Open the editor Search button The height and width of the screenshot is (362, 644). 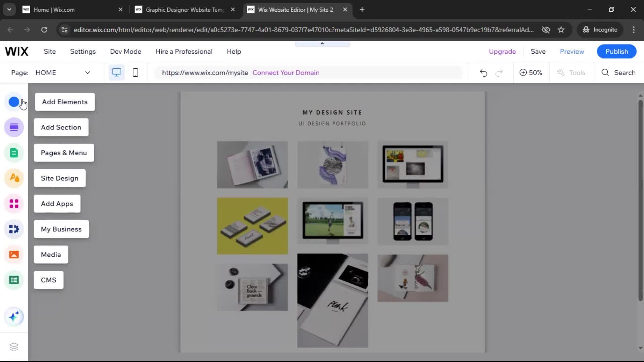[x=619, y=72]
